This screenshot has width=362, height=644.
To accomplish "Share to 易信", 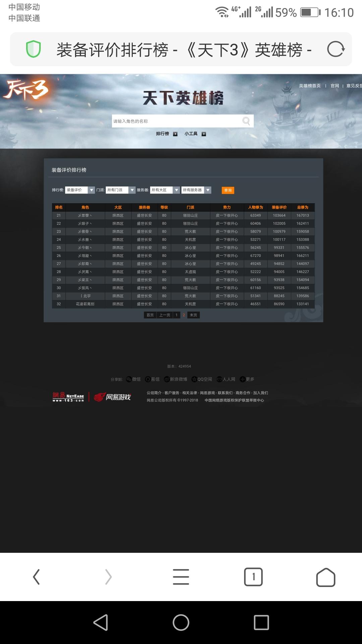I will tap(152, 379).
